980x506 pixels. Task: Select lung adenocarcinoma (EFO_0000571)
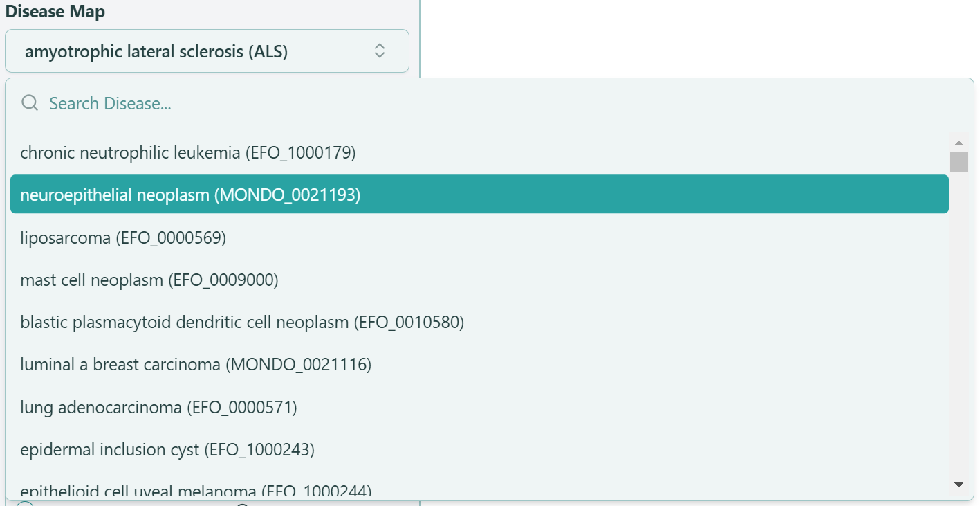pyautogui.click(x=158, y=408)
